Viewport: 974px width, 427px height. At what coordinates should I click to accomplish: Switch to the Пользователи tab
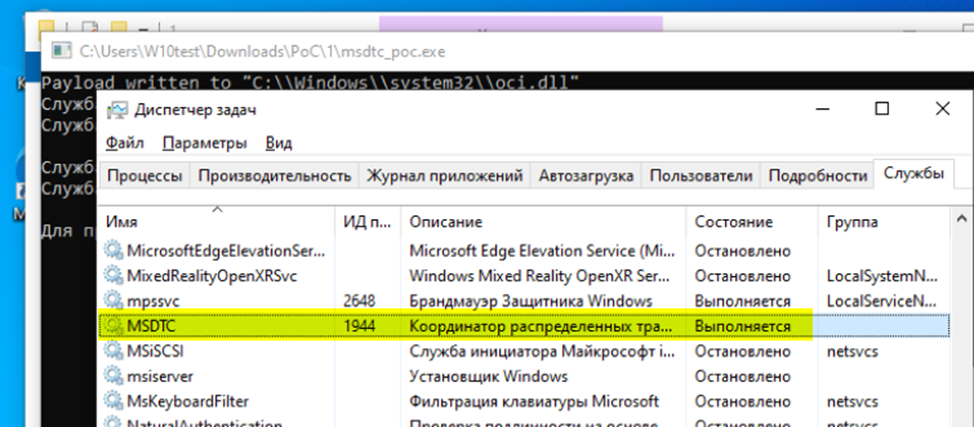tap(701, 176)
